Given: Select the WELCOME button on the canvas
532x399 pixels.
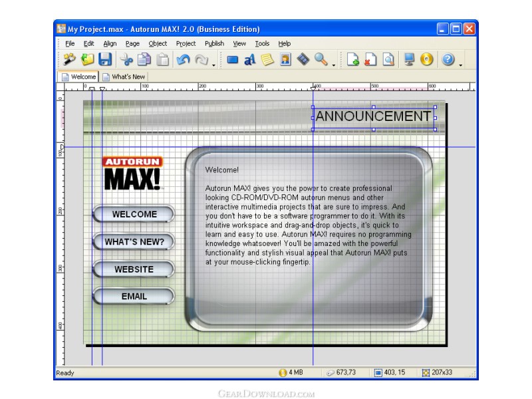Looking at the screenshot, I should 134,214.
